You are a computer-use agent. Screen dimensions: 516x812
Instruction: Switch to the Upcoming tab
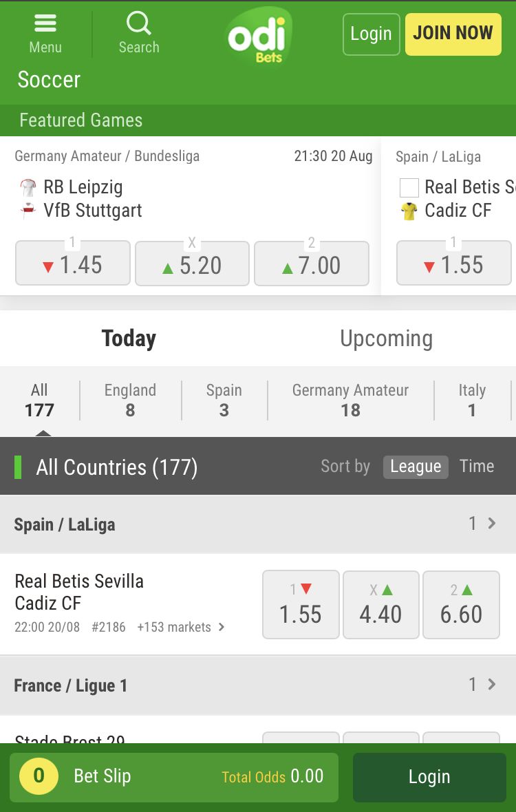(x=386, y=339)
